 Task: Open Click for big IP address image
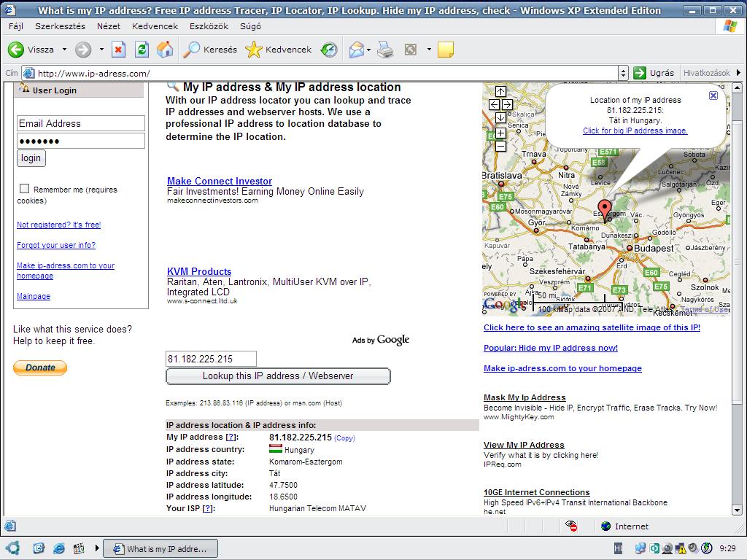coord(635,131)
